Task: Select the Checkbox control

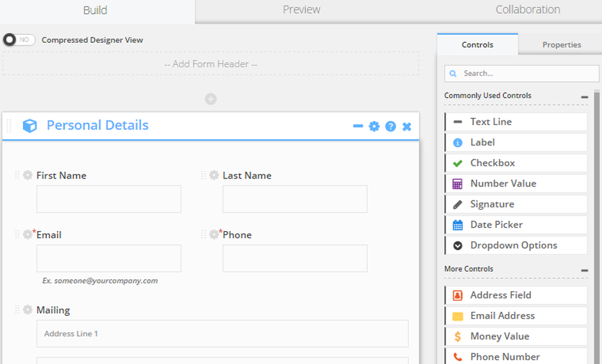Action: 516,163
